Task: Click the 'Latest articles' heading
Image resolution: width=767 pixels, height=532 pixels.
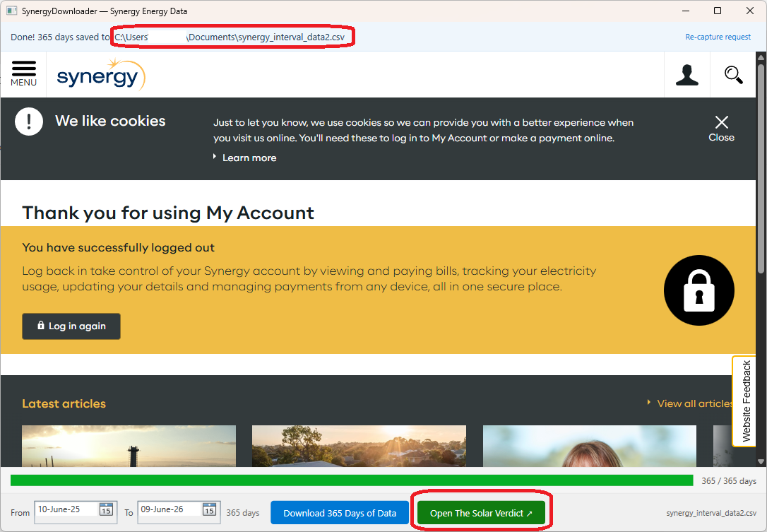Action: pos(64,404)
